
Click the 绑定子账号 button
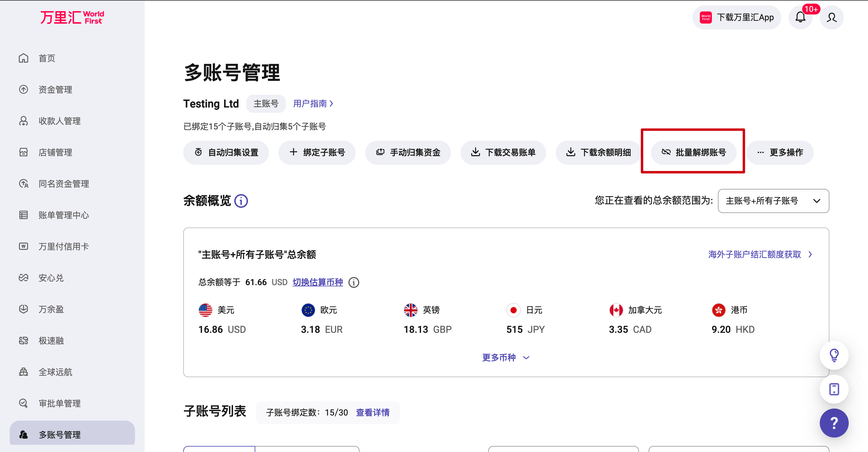[317, 152]
